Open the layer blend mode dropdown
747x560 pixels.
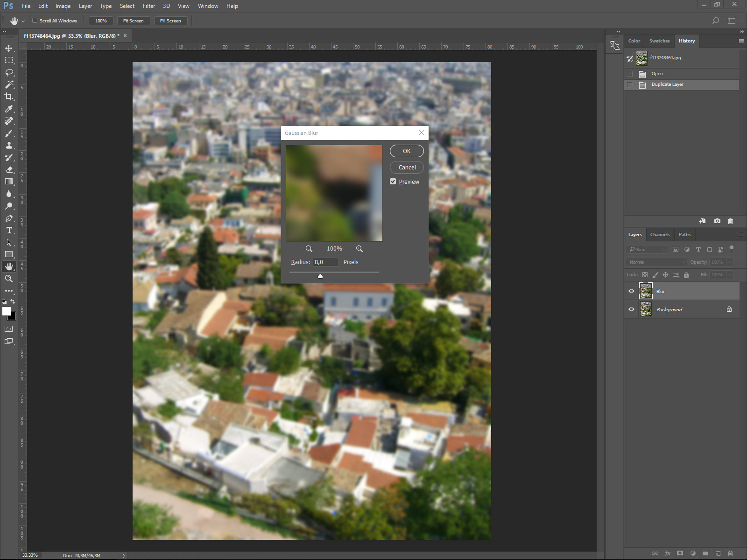656,262
